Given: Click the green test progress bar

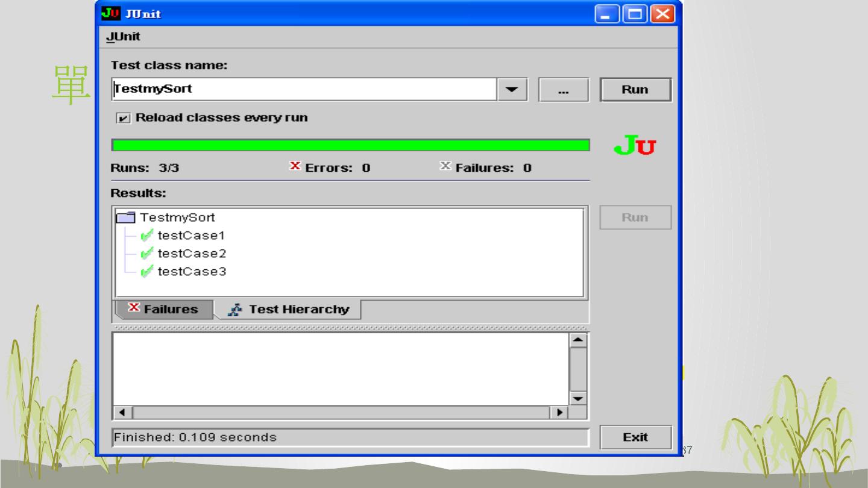Looking at the screenshot, I should click(351, 145).
